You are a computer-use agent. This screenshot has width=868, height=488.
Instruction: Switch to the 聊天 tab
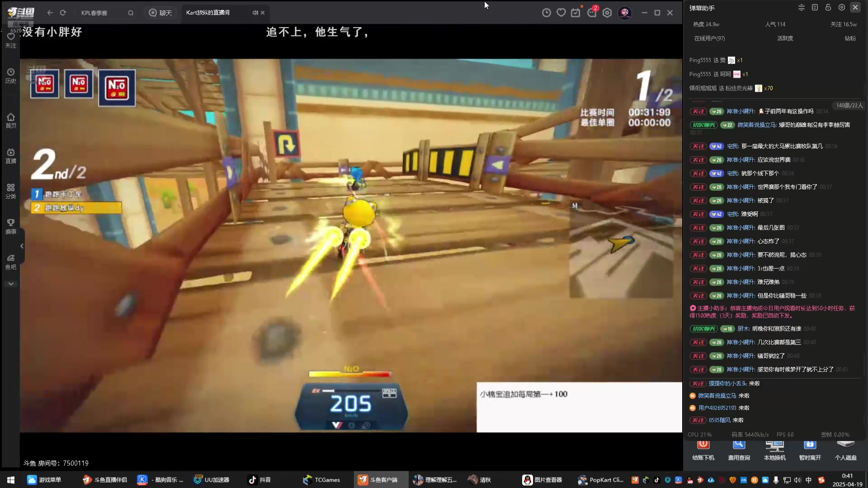point(160,13)
